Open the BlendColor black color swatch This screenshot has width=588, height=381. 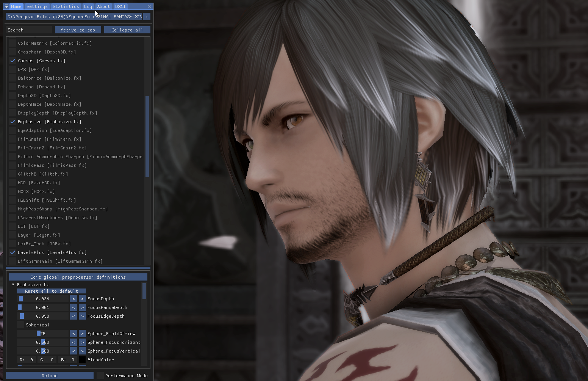click(82, 360)
